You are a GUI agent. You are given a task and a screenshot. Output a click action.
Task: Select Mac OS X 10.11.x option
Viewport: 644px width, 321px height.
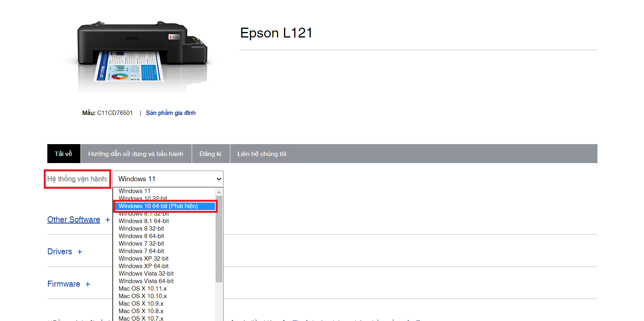click(x=164, y=289)
